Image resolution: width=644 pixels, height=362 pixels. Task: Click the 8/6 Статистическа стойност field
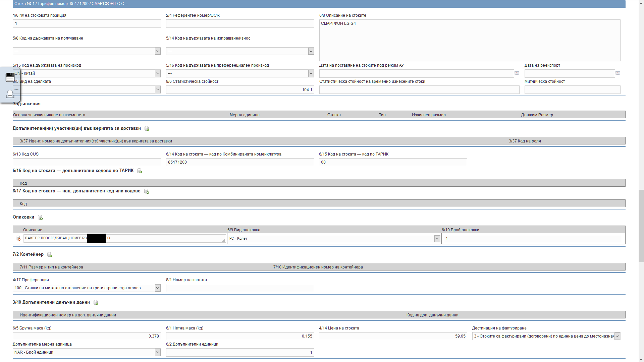point(240,90)
